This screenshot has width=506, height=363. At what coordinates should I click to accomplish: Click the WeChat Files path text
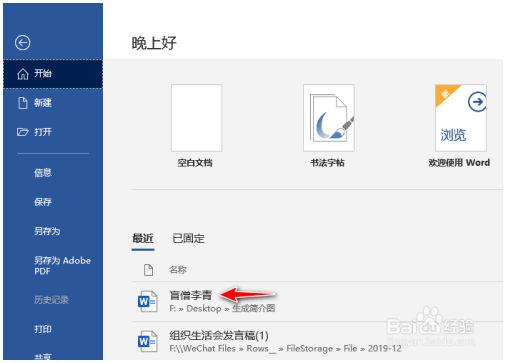tap(285, 349)
